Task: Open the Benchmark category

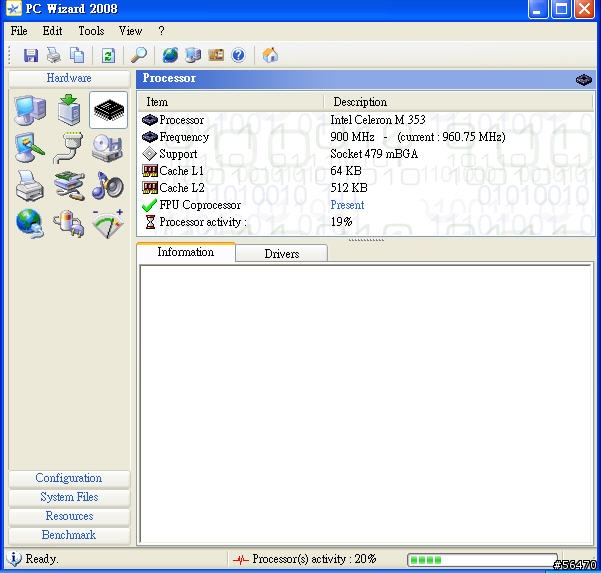Action: tap(69, 535)
